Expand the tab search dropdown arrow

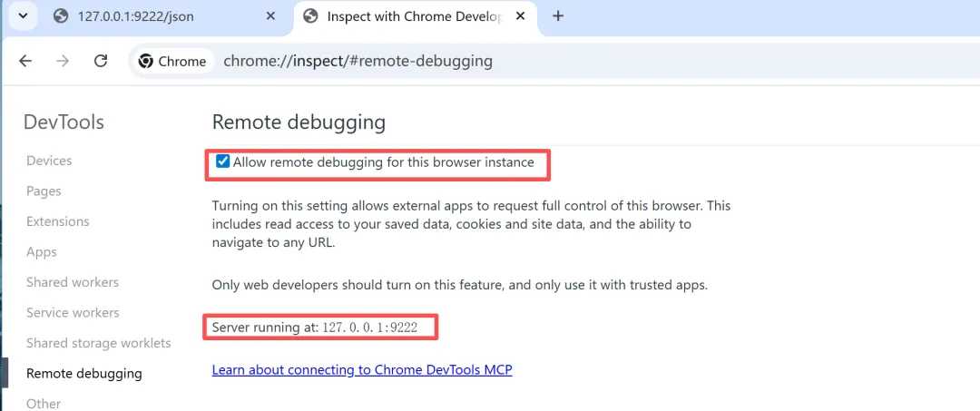click(x=23, y=16)
